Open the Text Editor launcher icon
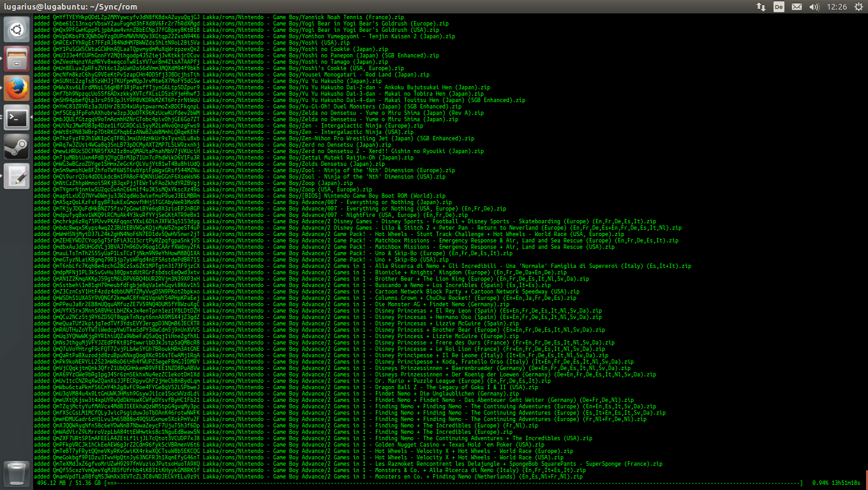Viewport: 868px width, 490px height. click(x=17, y=176)
